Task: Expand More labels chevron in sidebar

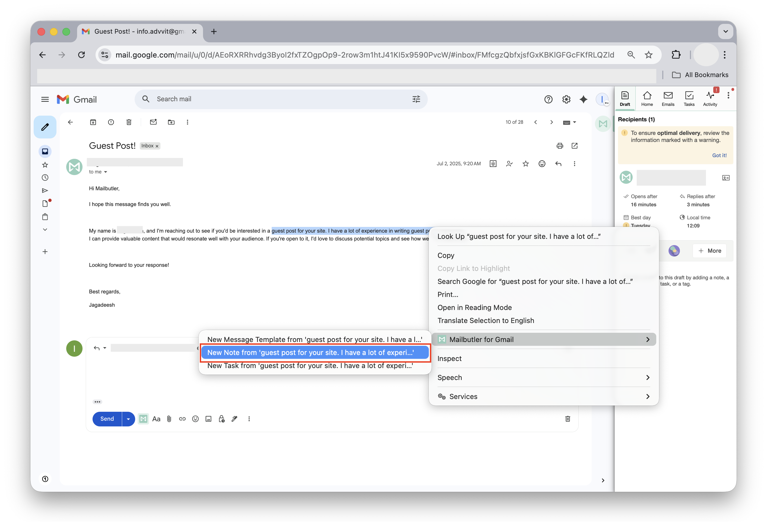Action: pyautogui.click(x=45, y=230)
